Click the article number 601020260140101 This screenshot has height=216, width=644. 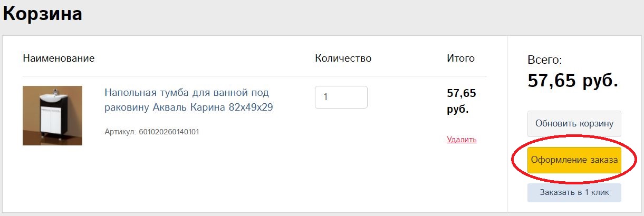(169, 132)
